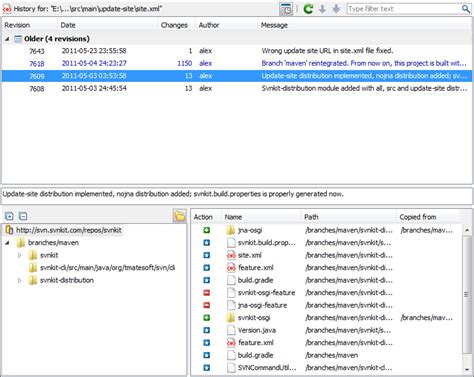
Task: Collapse the Older (4 revisions) group
Action: click(x=7, y=39)
